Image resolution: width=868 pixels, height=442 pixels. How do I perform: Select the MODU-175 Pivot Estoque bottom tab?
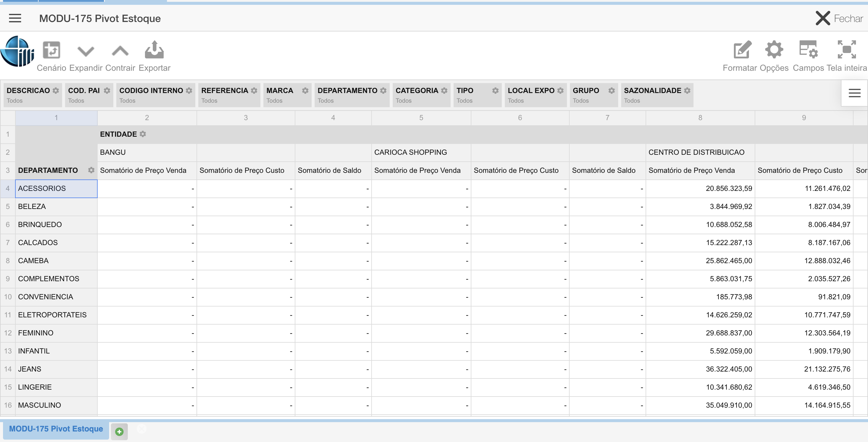pos(56,428)
